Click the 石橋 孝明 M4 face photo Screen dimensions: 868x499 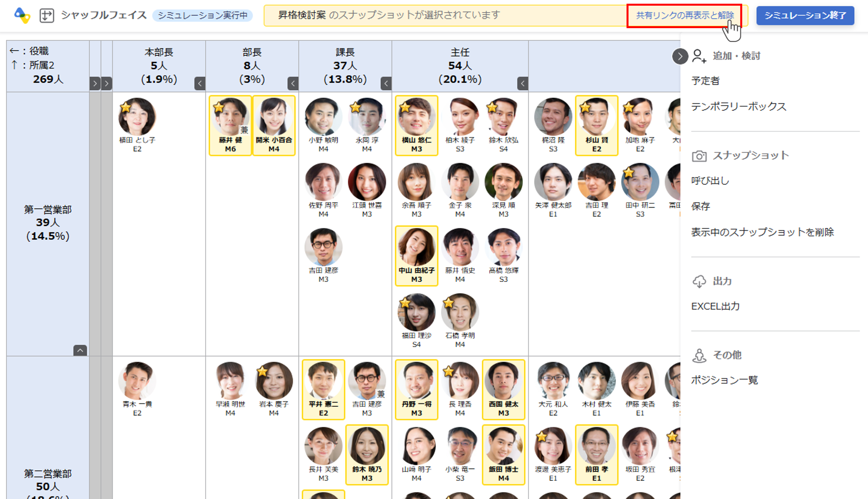coord(460,312)
